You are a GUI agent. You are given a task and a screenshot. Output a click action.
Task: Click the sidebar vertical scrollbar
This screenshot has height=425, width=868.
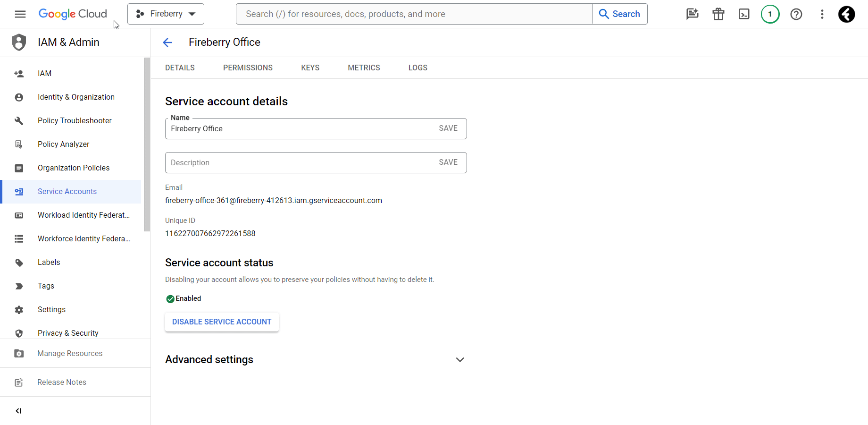click(x=147, y=144)
